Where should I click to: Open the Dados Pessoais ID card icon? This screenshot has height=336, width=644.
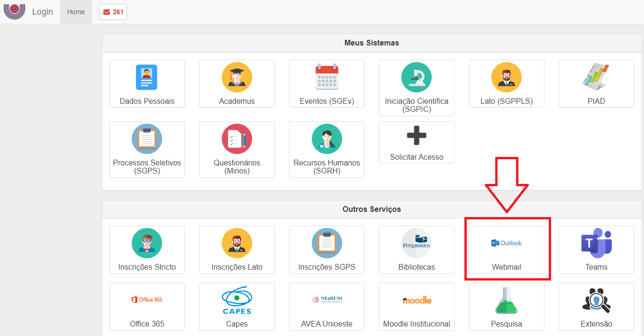[x=146, y=77]
